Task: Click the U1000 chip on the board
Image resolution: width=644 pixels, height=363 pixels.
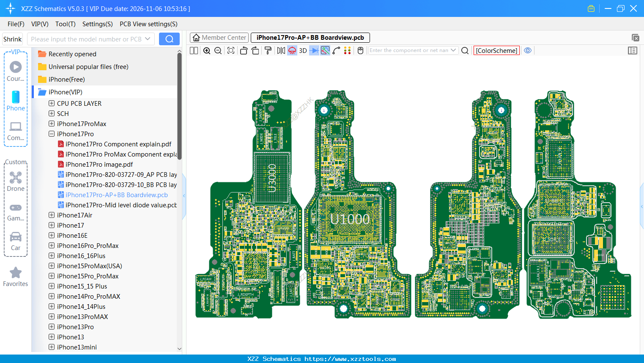Action: (x=350, y=219)
